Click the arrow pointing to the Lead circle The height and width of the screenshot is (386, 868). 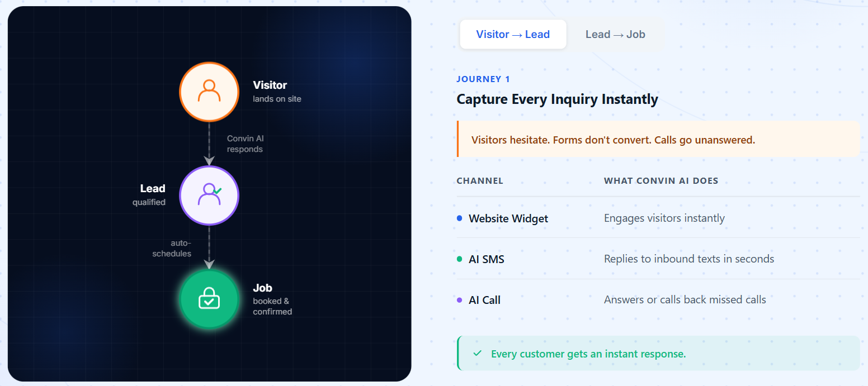pyautogui.click(x=209, y=160)
